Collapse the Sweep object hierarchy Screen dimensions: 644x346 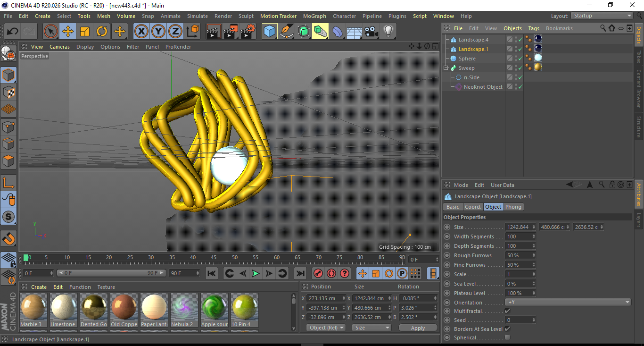pyautogui.click(x=446, y=68)
